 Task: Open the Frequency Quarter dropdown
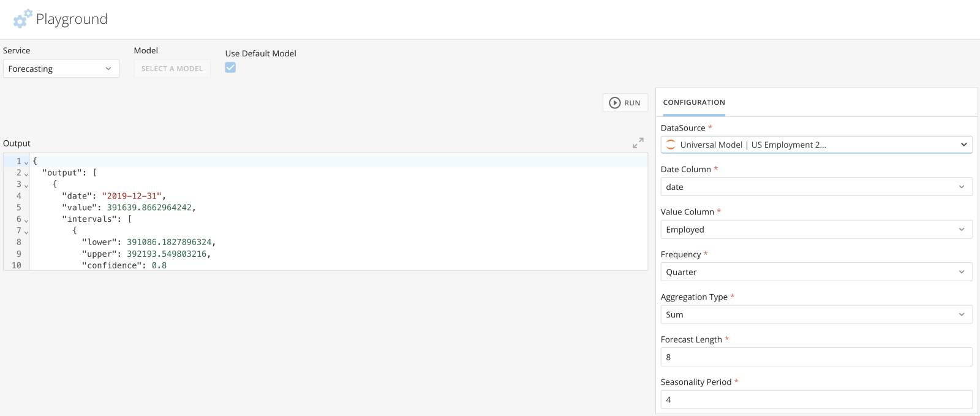tap(816, 272)
